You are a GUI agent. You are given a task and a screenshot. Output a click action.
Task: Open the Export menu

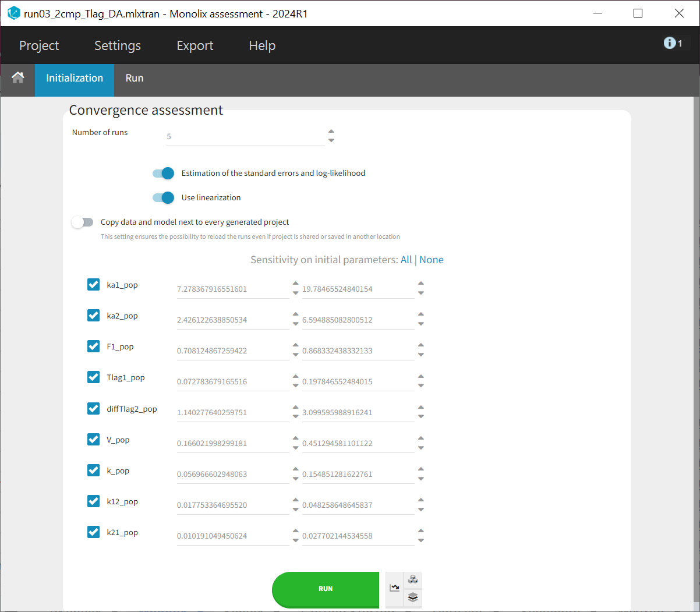tap(195, 45)
